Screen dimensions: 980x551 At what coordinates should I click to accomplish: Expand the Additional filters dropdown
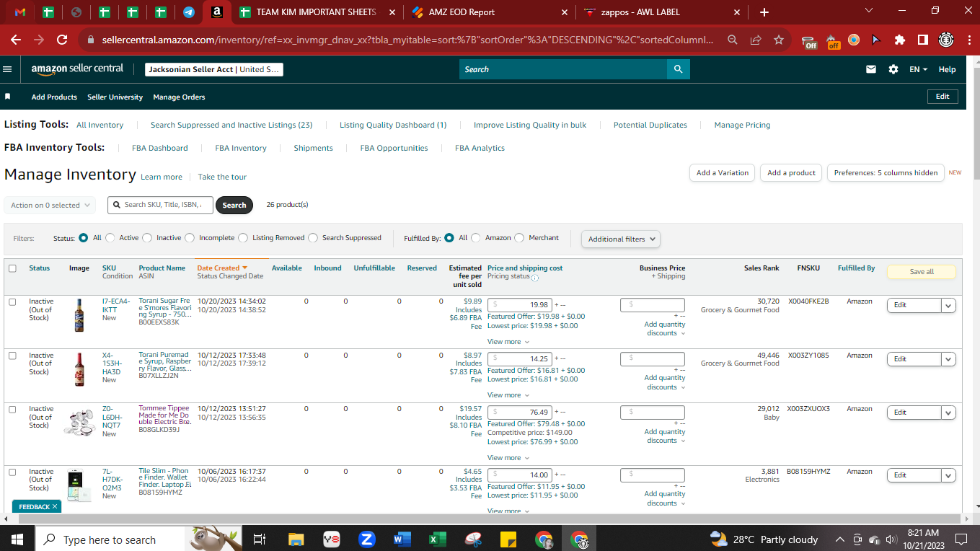(621, 239)
